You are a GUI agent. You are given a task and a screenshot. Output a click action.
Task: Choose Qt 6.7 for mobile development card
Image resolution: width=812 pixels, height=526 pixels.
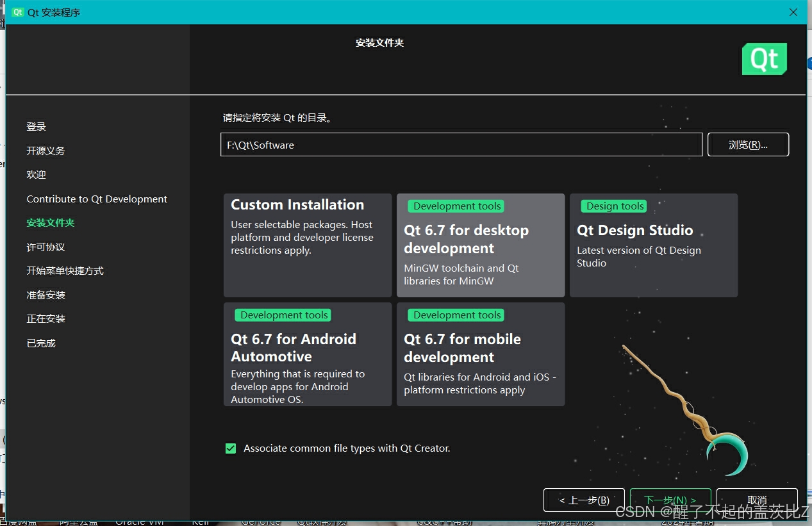point(481,354)
